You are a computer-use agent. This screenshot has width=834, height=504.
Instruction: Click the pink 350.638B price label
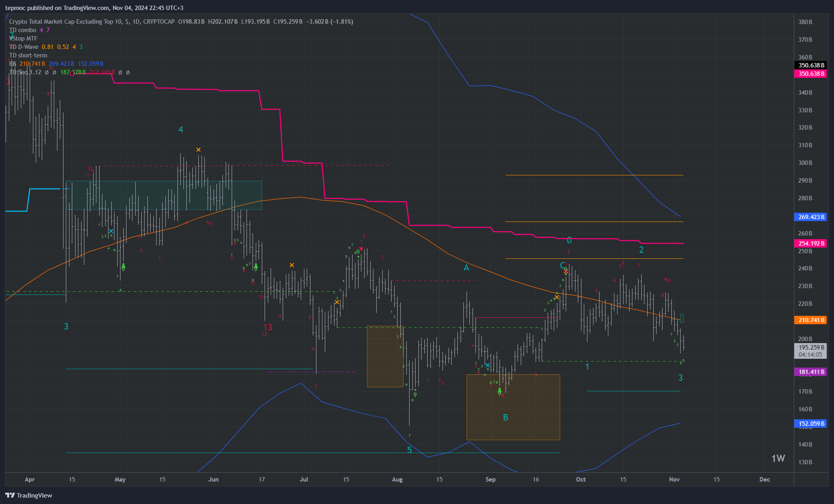810,74
